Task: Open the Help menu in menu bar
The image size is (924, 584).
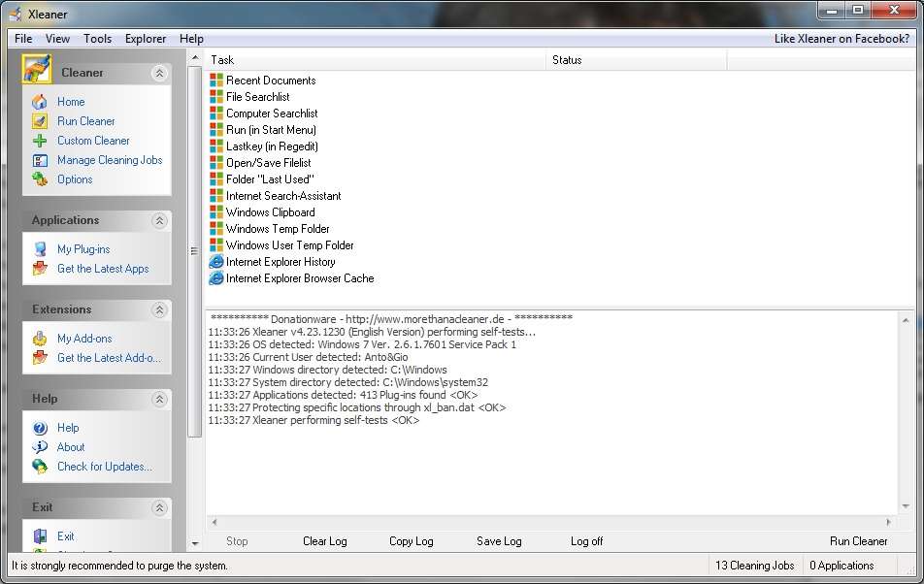Action: coord(191,38)
